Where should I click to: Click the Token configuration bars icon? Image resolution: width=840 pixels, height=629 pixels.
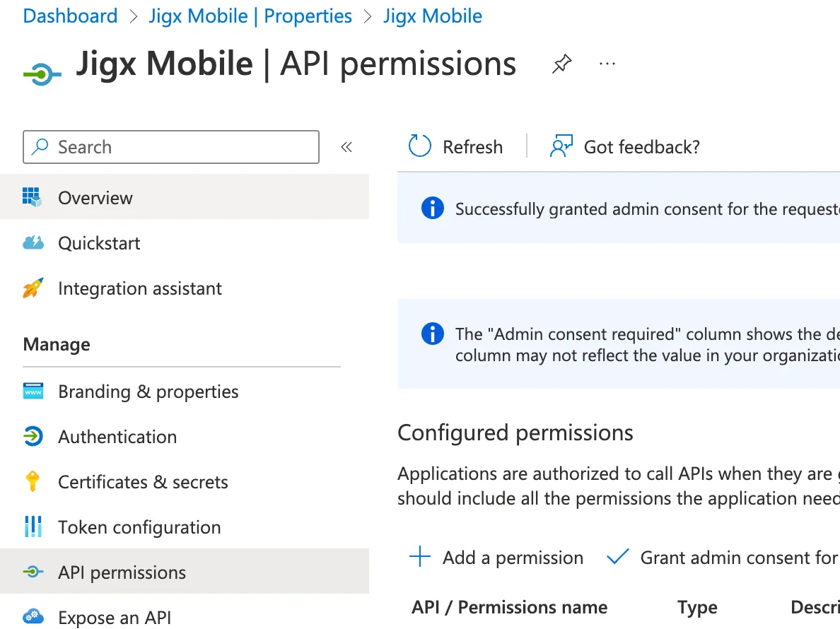[33, 527]
